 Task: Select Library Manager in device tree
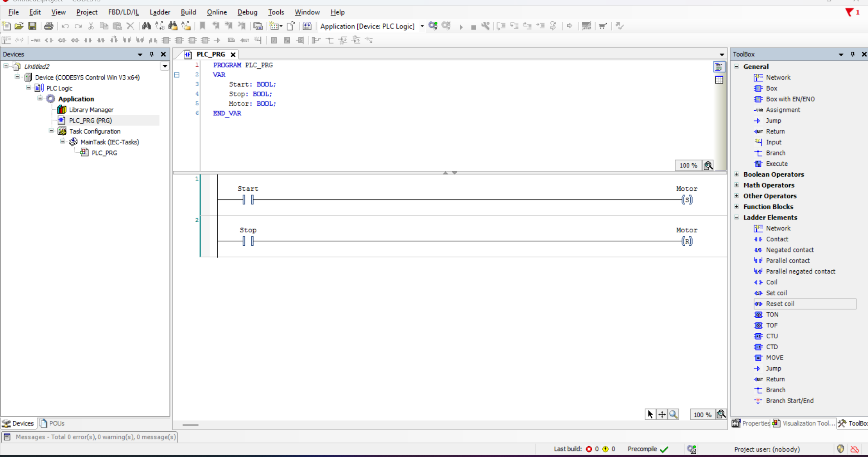click(x=91, y=110)
